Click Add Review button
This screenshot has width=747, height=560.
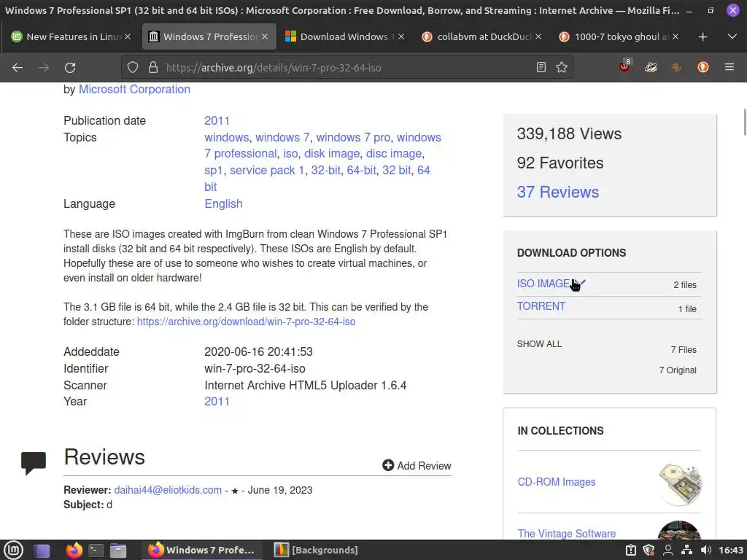[417, 465]
